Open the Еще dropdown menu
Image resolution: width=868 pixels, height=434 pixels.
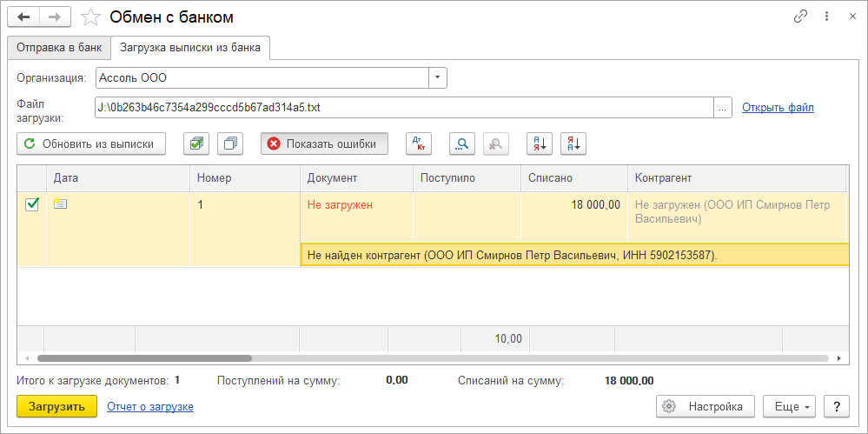coord(790,406)
